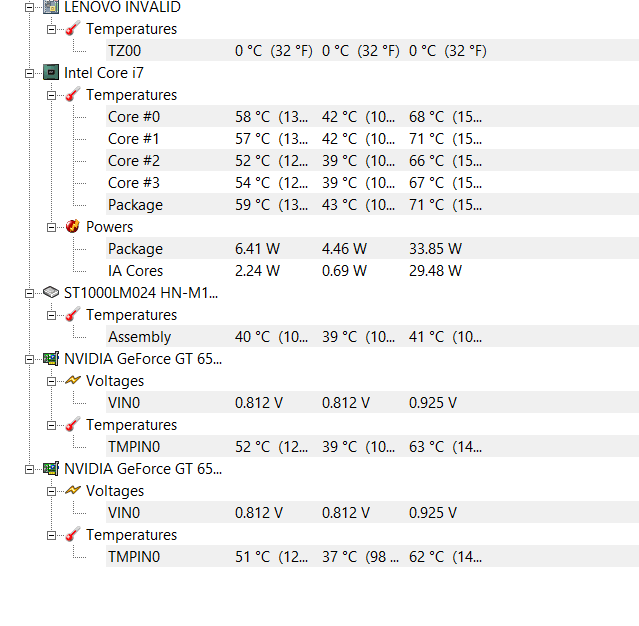Click the ST1000LM024 hard drive icon
Viewport: 639px width, 626px height.
point(51,292)
